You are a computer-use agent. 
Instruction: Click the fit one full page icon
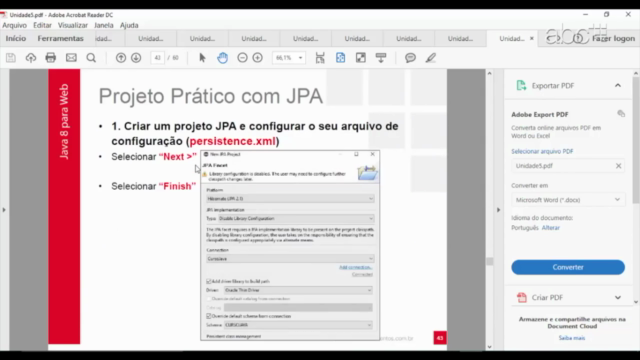[340, 58]
